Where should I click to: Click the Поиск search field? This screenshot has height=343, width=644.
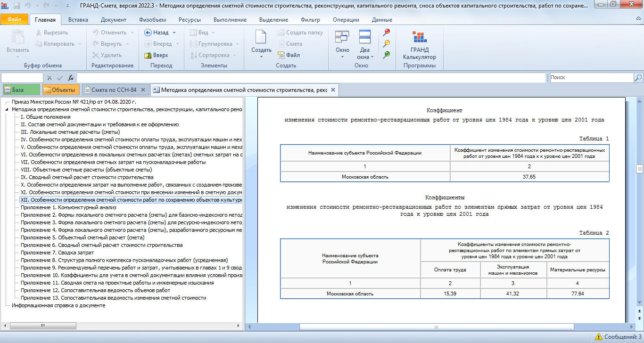(591, 77)
